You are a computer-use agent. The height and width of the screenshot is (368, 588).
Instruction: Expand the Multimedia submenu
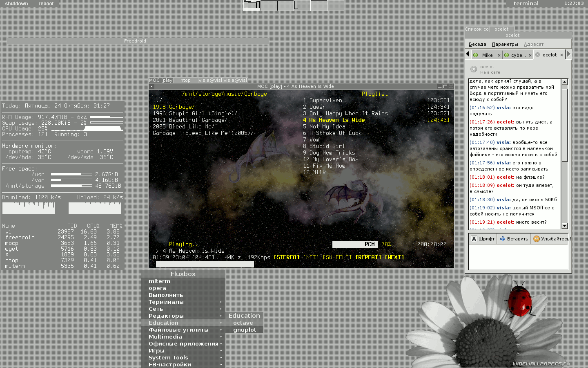pyautogui.click(x=183, y=337)
